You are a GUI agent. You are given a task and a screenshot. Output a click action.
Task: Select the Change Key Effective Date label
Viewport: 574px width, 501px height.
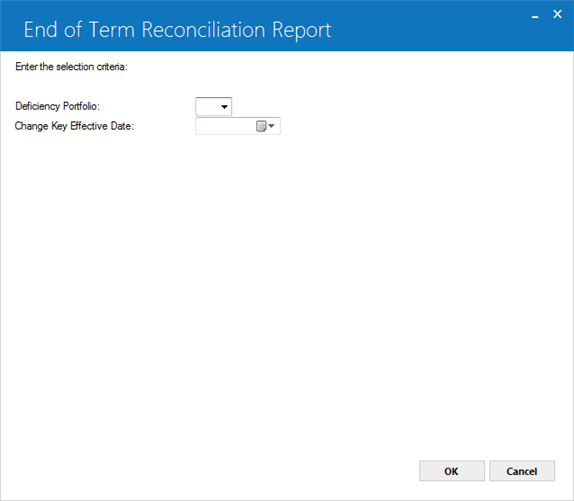[x=75, y=126]
